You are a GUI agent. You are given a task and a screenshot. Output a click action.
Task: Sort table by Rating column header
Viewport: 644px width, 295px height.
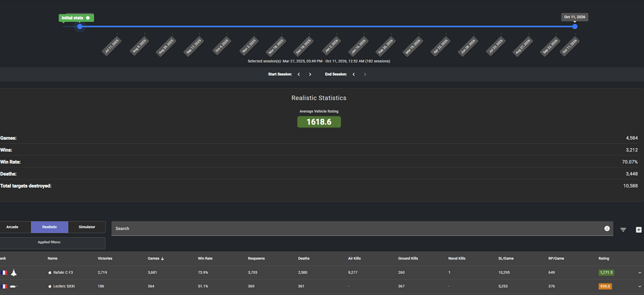pyautogui.click(x=604, y=258)
